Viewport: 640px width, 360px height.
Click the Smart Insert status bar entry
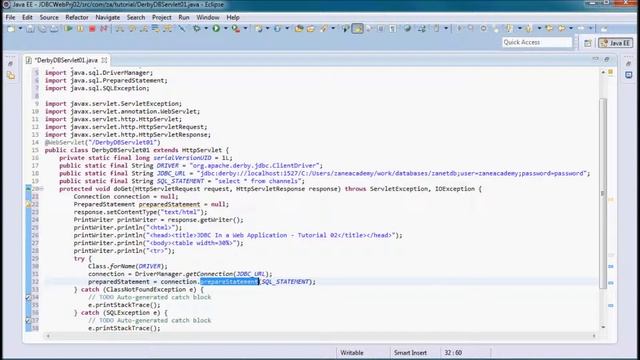point(410,353)
